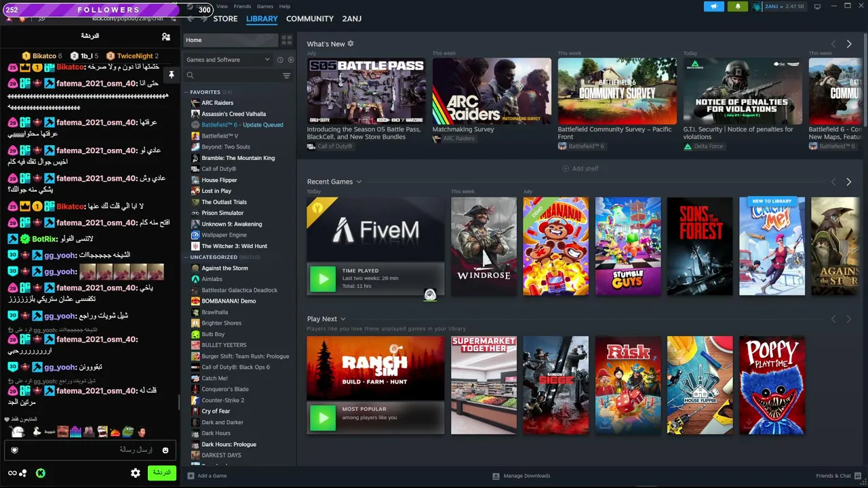The height and width of the screenshot is (488, 868).
Task: Select Counter-Strike 2 in library list
Action: pyautogui.click(x=222, y=401)
